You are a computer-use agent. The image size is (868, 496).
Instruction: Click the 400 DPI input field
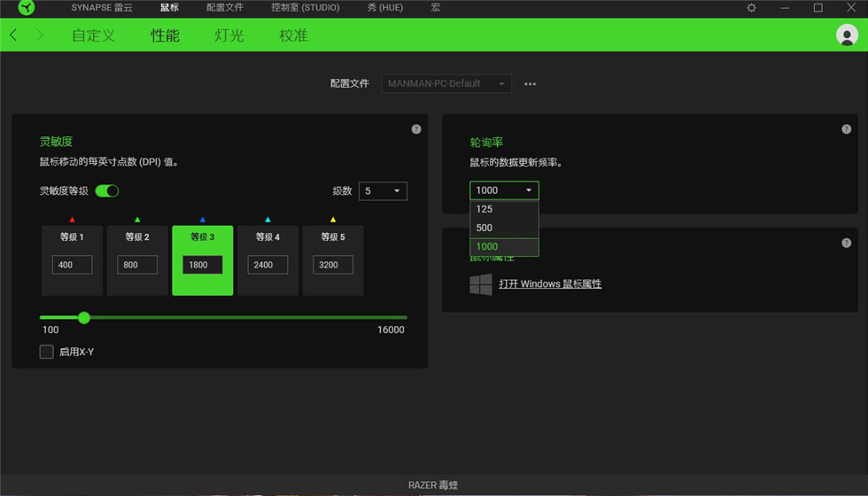click(x=72, y=265)
